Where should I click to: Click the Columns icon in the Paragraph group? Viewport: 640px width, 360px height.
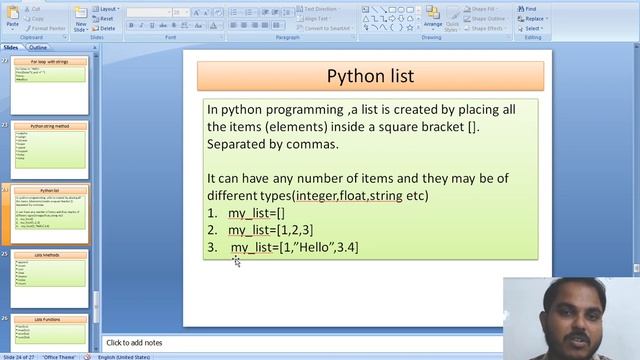point(278,25)
